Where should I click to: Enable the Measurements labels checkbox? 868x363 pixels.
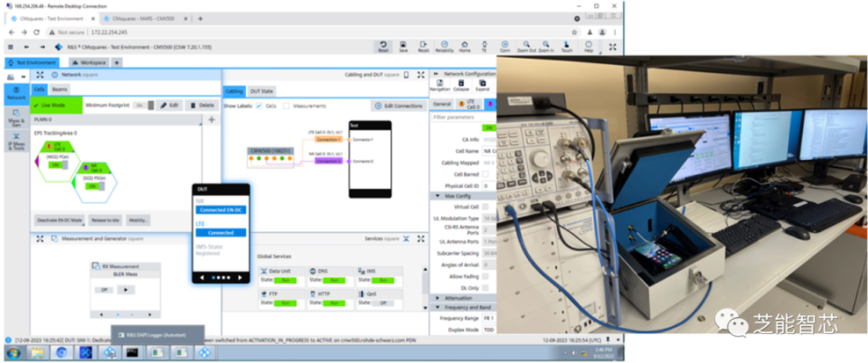coord(287,106)
